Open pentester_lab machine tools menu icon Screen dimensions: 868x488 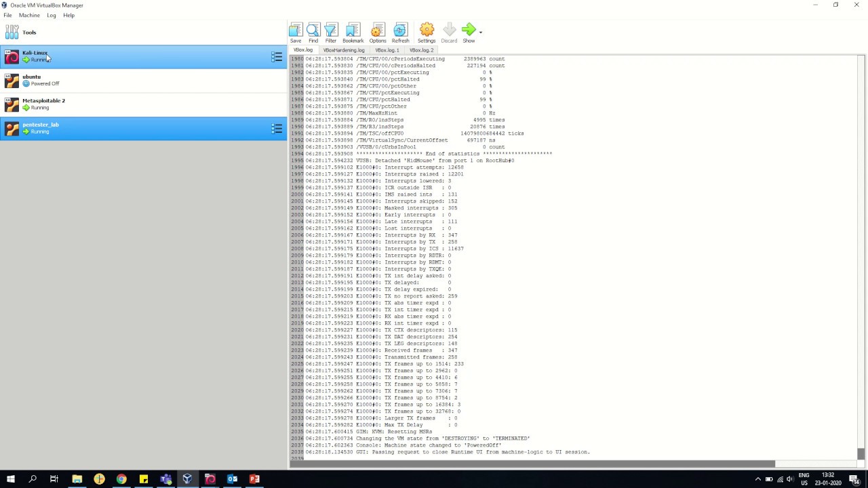(277, 129)
